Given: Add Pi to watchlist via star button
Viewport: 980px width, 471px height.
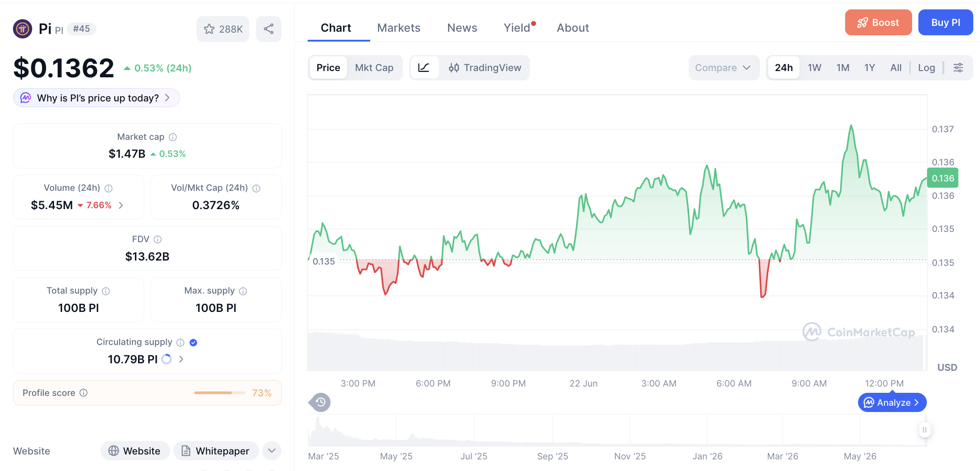Looking at the screenshot, I should click(x=223, y=29).
